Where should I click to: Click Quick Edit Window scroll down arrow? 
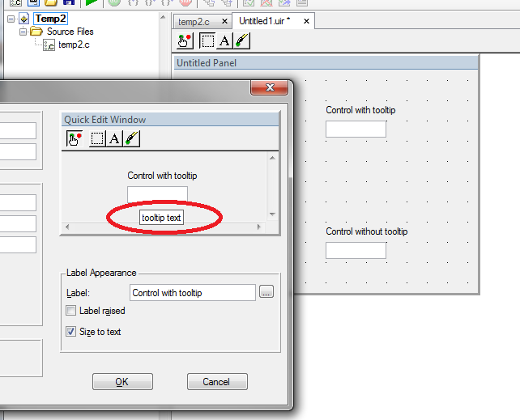pyautogui.click(x=272, y=214)
